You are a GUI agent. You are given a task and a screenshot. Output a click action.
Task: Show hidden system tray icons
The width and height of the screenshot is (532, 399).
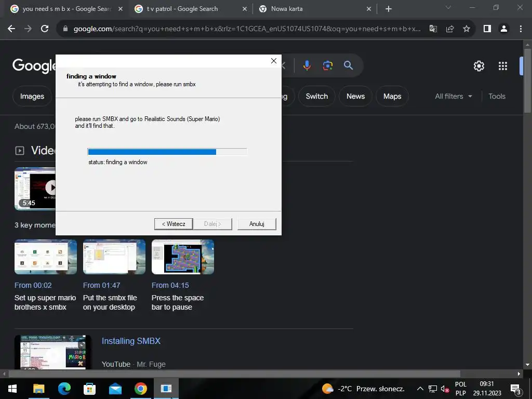pyautogui.click(x=420, y=389)
